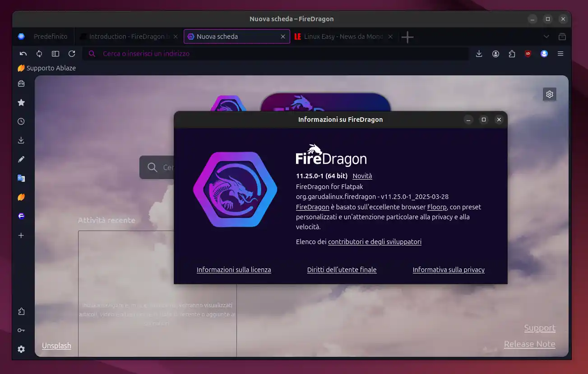Open add-ons puzzle icon in the sidebar
Image resolution: width=588 pixels, height=374 pixels.
[x=21, y=311]
